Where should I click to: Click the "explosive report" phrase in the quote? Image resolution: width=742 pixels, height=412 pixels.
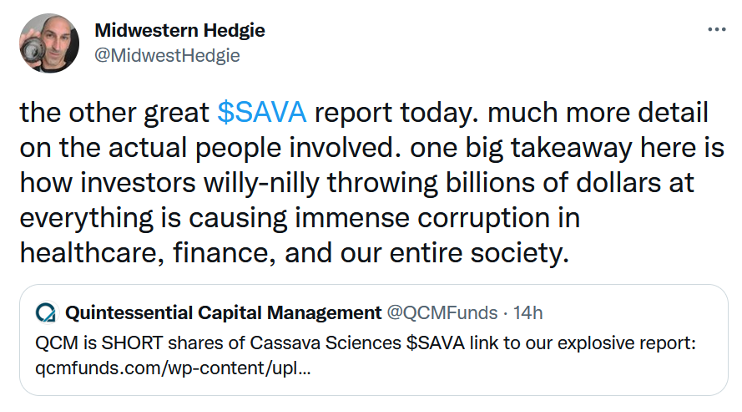629,343
